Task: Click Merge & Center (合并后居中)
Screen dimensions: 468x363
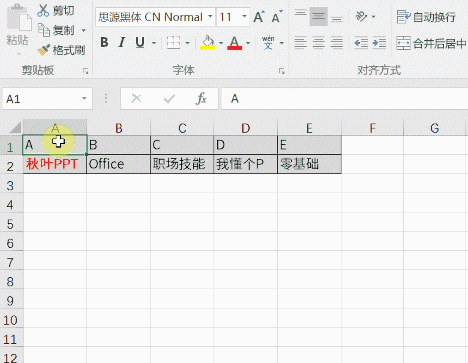Action: click(x=431, y=43)
